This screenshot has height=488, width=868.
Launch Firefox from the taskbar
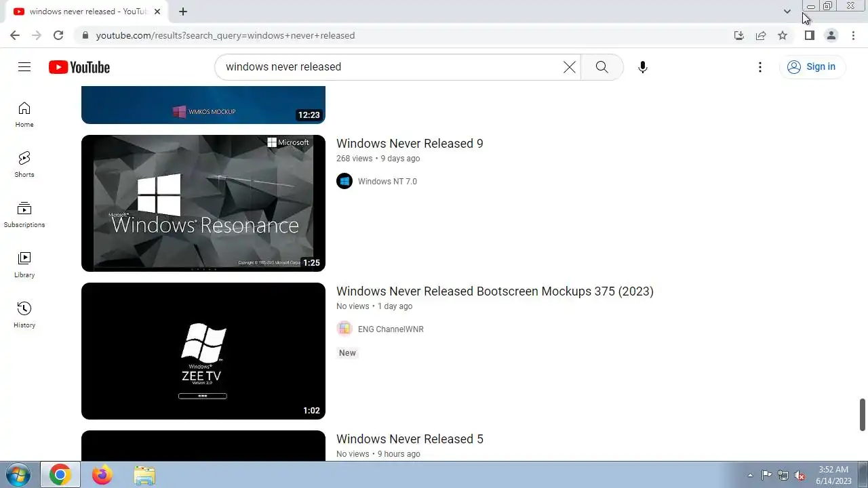[102, 475]
